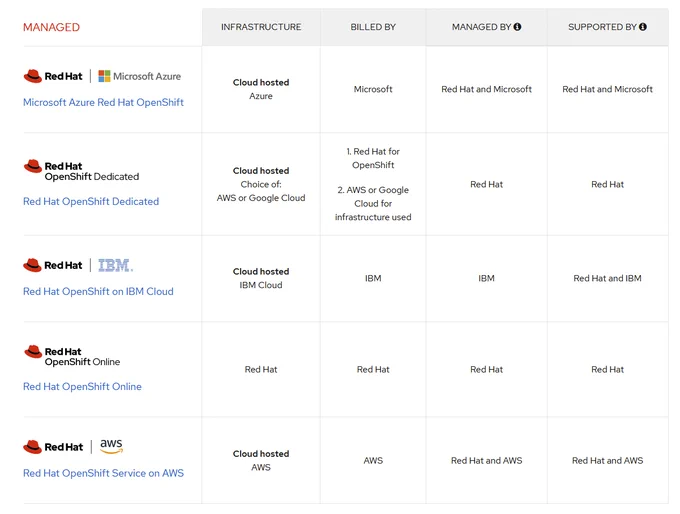The image size is (680, 514).
Task: Select 'Red Hat and AWS' under Supported By
Action: click(607, 461)
